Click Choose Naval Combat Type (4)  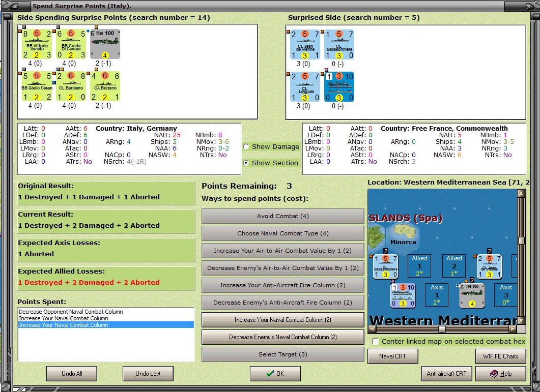[283, 233]
